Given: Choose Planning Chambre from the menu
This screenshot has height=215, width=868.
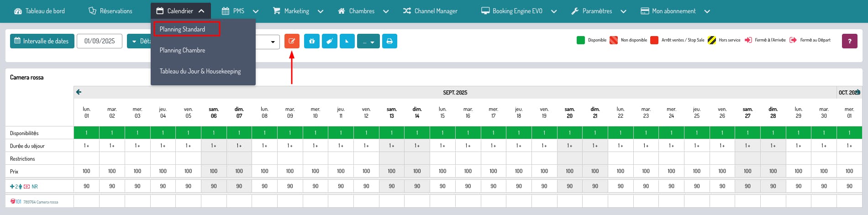Looking at the screenshot, I should [182, 50].
